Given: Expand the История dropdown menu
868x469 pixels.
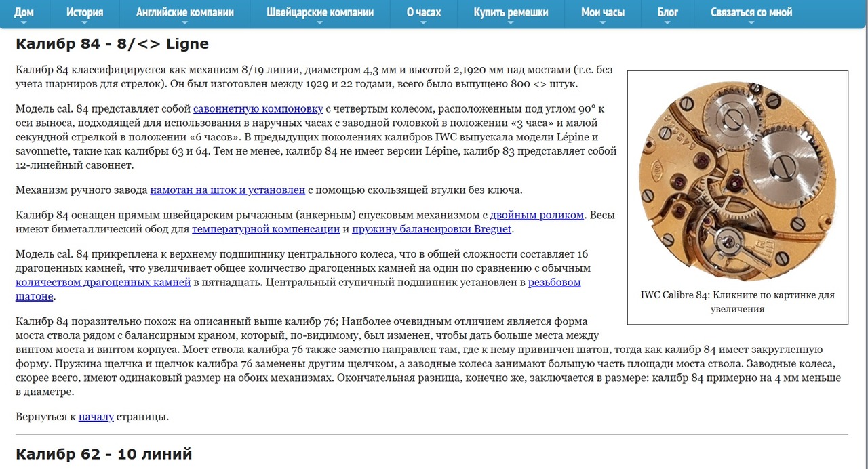Looking at the screenshot, I should 85,12.
